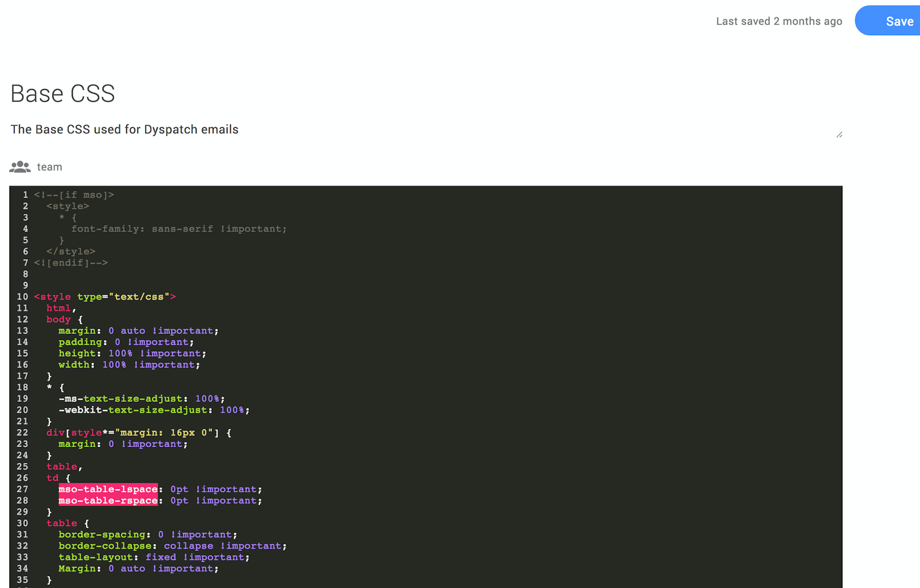Viewport: 920px width, 588px height.
Task: Click the team visibility people icon
Action: (x=20, y=167)
